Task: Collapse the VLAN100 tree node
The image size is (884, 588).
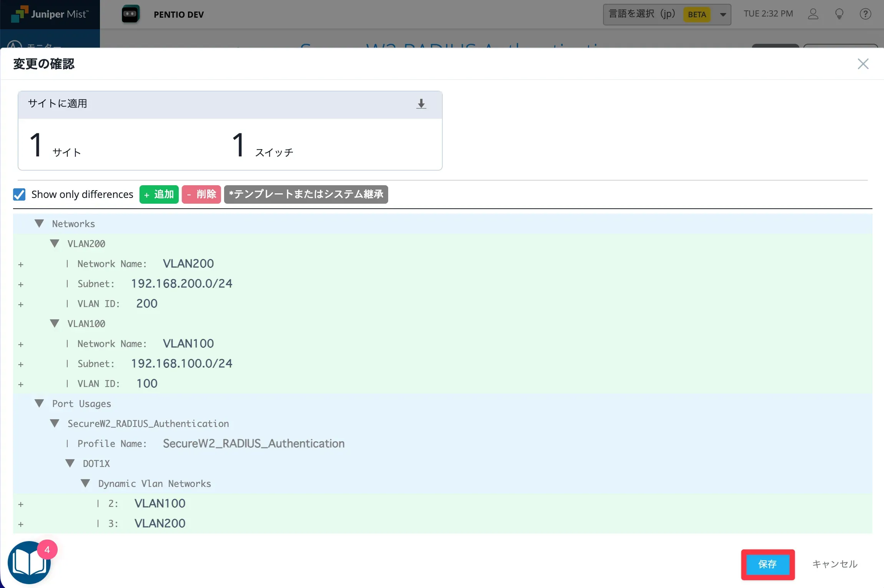Action: (x=55, y=324)
